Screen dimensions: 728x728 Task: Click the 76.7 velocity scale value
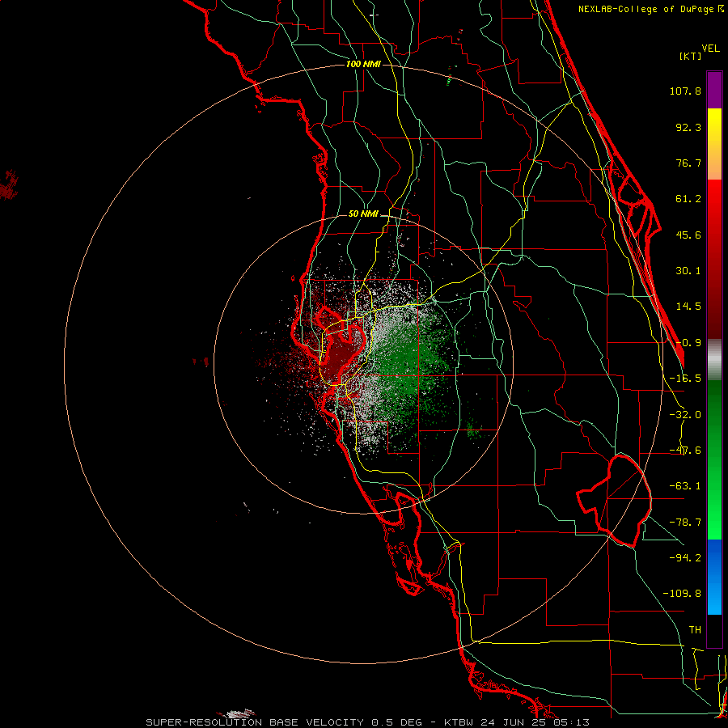click(688, 163)
